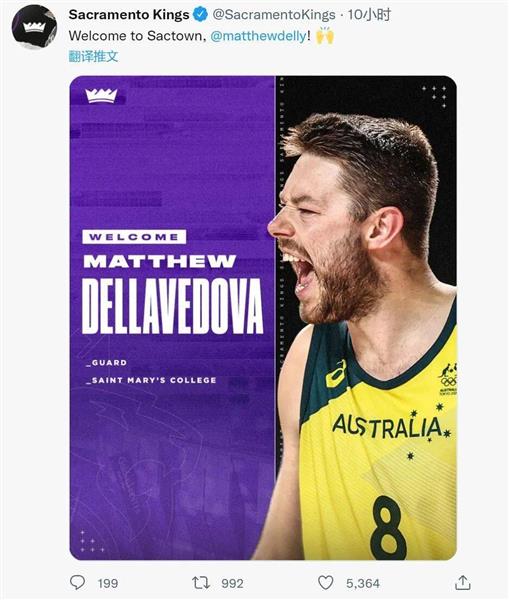Click 翻译推文 translate tweet link
The image size is (509, 600).
tap(93, 56)
